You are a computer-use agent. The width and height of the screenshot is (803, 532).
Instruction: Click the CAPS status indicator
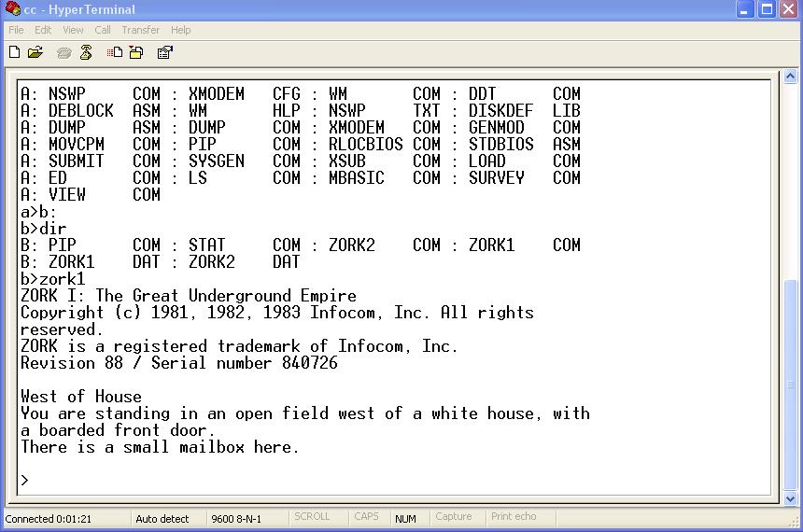pyautogui.click(x=366, y=517)
